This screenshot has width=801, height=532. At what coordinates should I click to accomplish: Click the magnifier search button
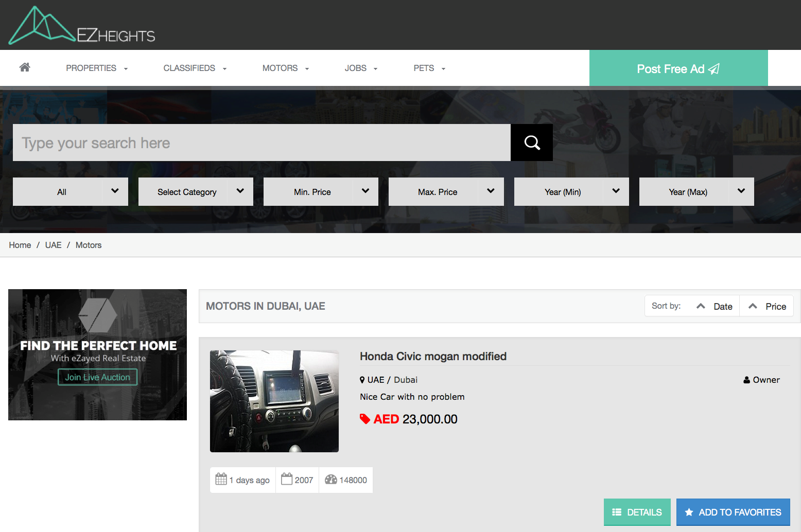point(532,143)
